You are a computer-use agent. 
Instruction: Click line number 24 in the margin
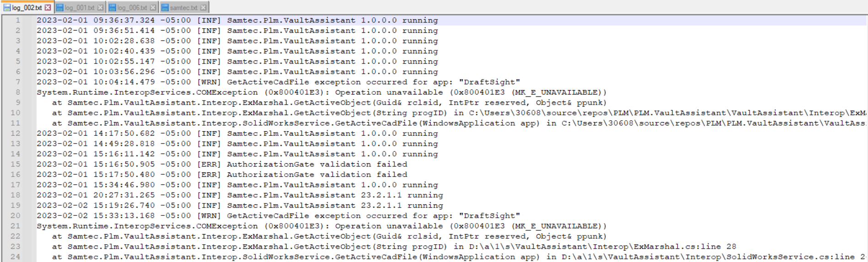(16, 257)
